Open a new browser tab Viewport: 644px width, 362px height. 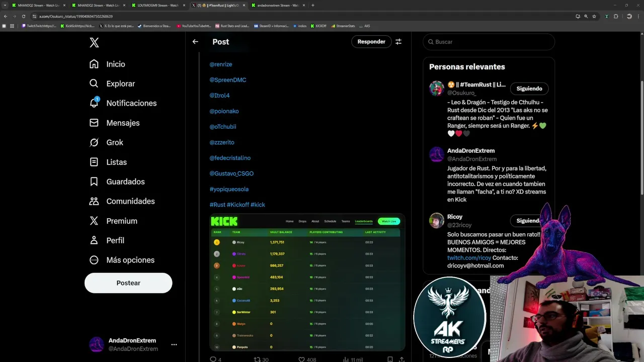[313, 5]
